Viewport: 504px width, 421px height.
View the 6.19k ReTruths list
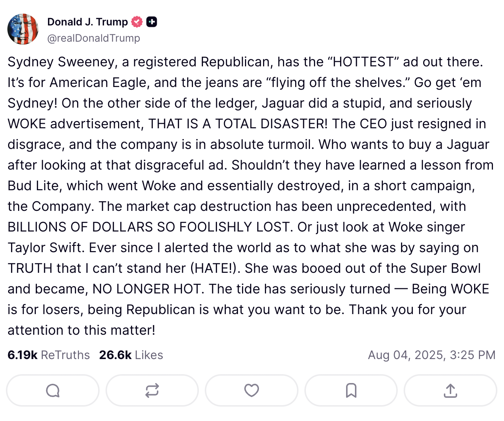(49, 355)
